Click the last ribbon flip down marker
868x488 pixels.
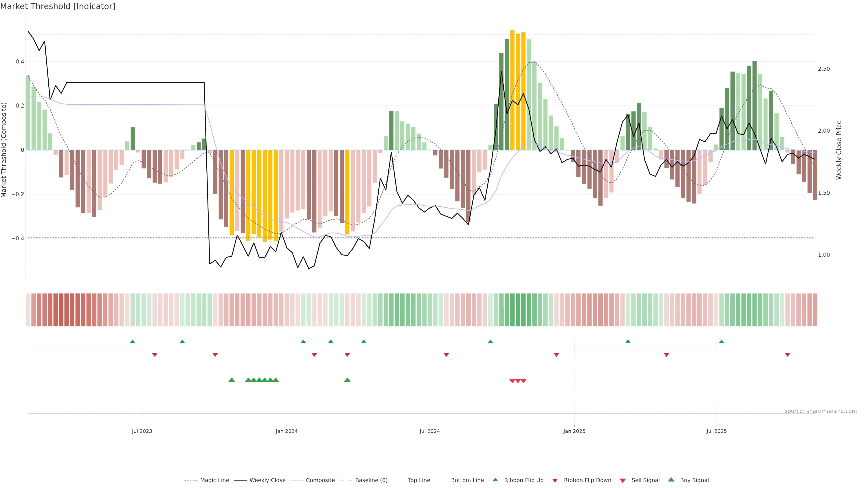pyautogui.click(x=788, y=355)
